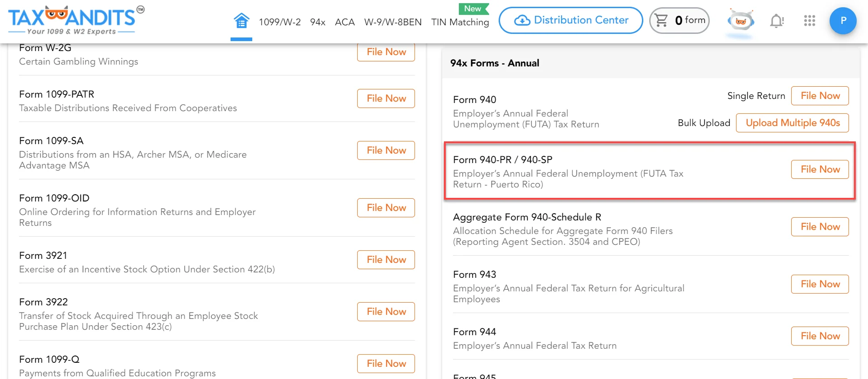This screenshot has height=379, width=868.
Task: File Now for Form 3921
Action: [386, 260]
